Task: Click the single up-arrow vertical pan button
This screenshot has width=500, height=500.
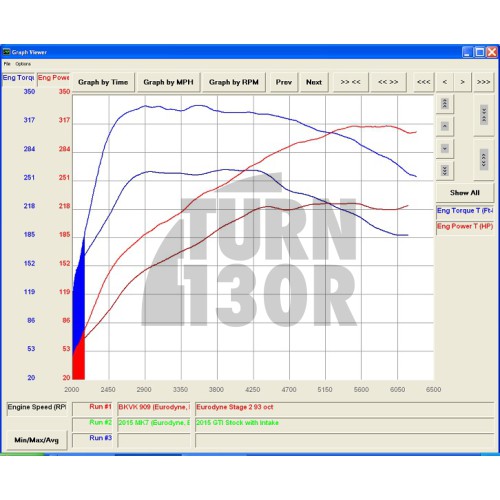Action: click(445, 126)
